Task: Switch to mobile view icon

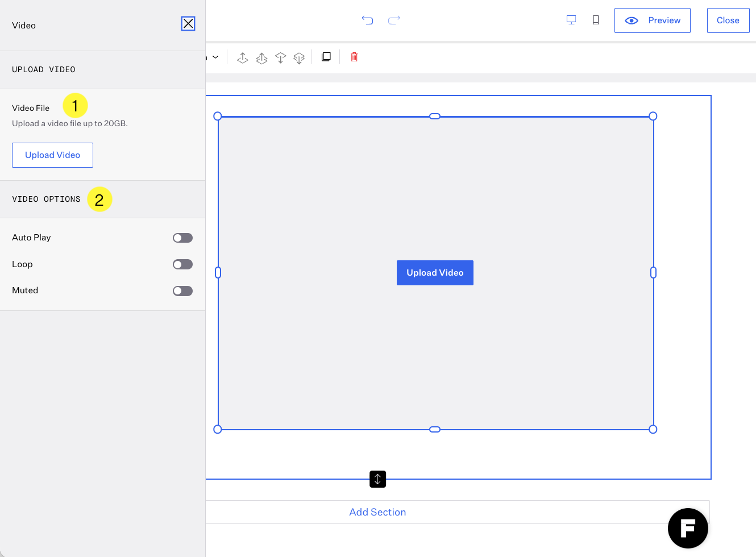Action: point(596,20)
